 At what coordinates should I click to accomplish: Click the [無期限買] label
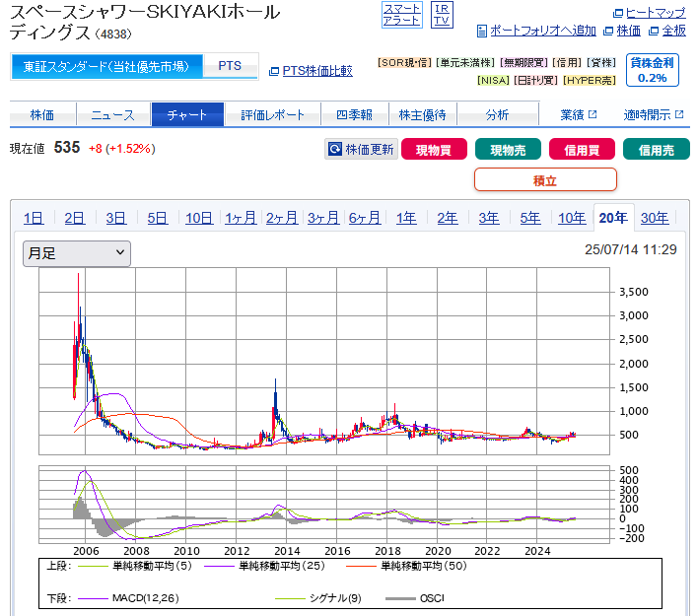[x=524, y=63]
